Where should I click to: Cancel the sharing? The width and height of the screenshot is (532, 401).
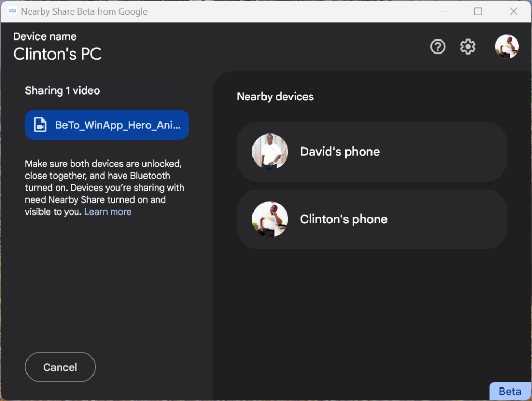coord(60,367)
